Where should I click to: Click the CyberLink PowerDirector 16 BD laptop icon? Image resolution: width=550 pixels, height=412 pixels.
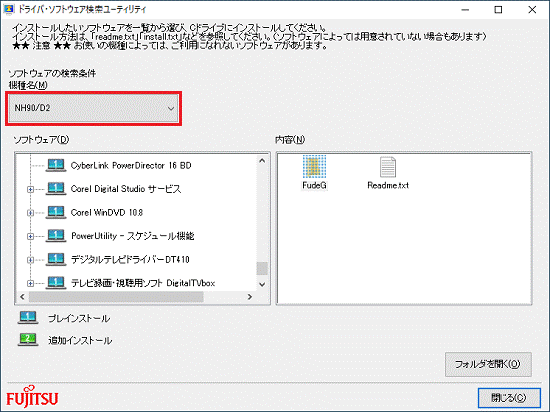click(56, 165)
